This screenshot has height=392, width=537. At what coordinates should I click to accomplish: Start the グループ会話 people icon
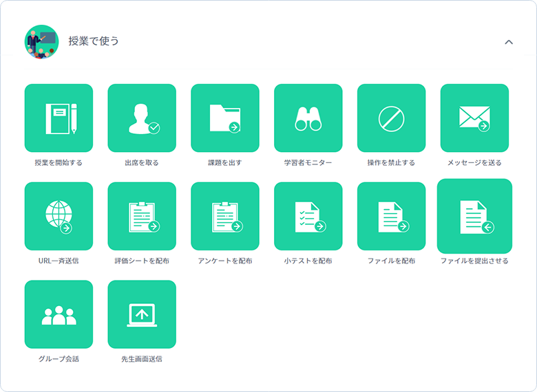tap(59, 314)
